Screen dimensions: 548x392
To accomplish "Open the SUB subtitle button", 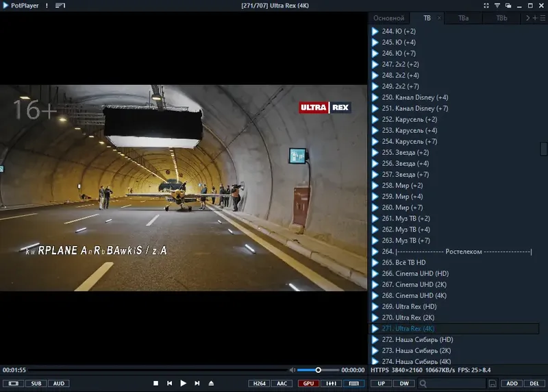I will (36, 384).
